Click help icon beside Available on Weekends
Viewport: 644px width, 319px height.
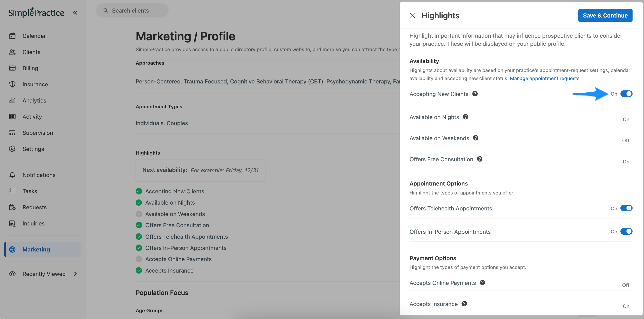[x=476, y=138]
